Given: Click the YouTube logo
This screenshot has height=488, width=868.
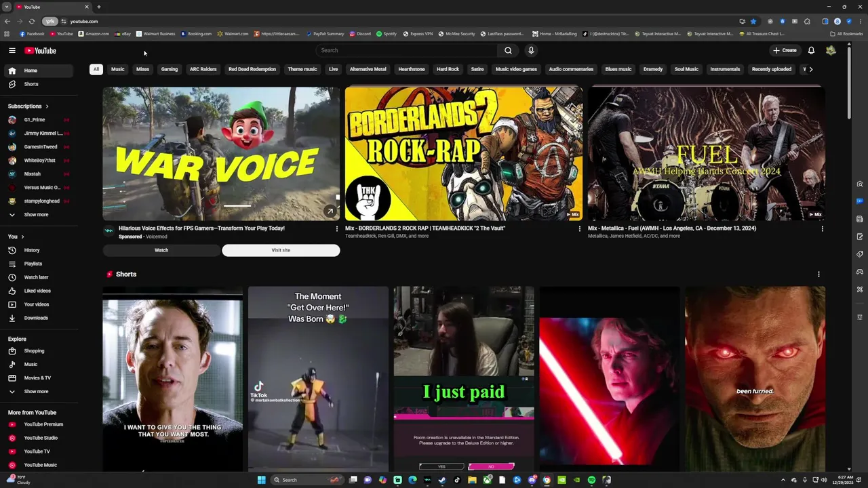Looking at the screenshot, I should 40,50.
